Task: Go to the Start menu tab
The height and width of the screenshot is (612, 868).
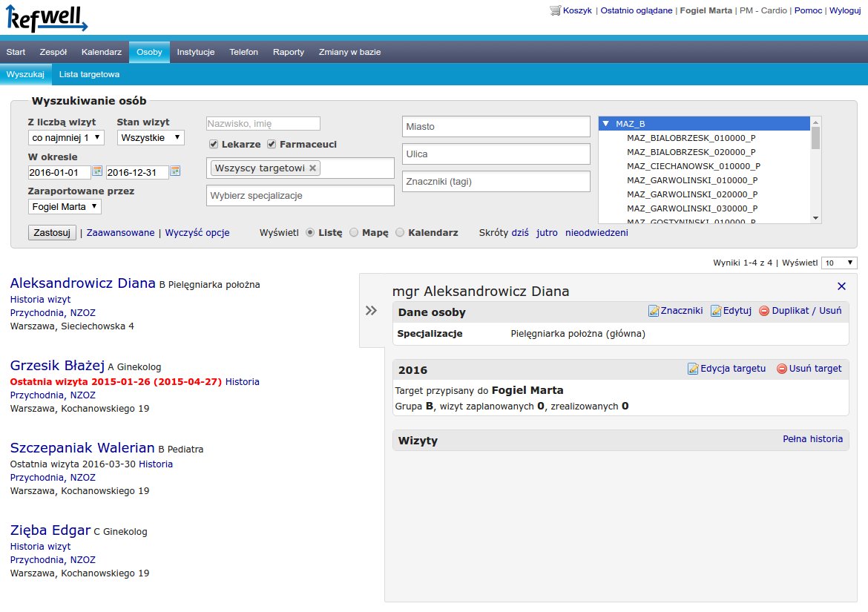Action: (16, 52)
